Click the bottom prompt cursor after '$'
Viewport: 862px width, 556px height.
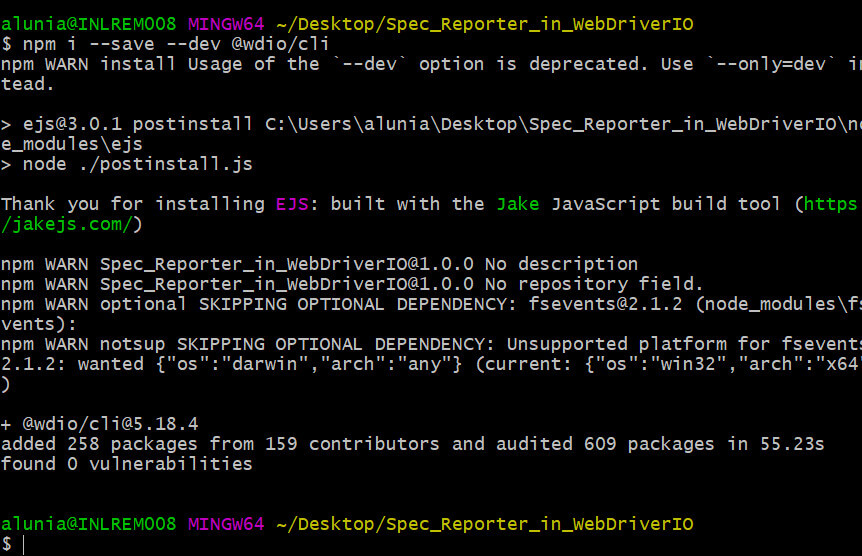24,544
